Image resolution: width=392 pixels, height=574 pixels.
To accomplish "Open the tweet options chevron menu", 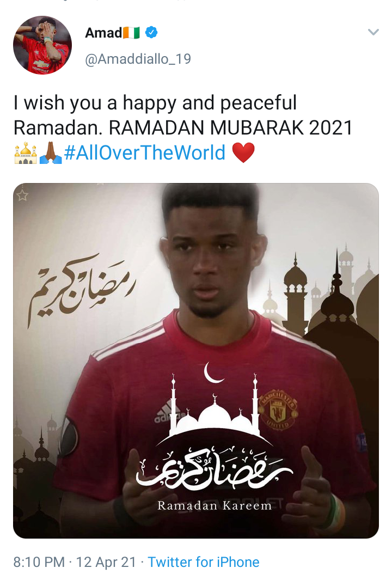I will point(373,32).
